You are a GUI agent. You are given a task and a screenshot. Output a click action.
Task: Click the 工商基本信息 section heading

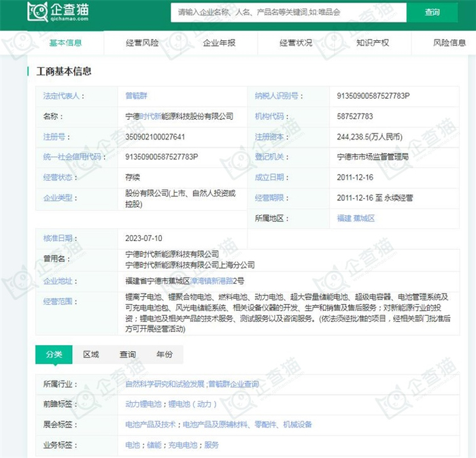point(64,71)
